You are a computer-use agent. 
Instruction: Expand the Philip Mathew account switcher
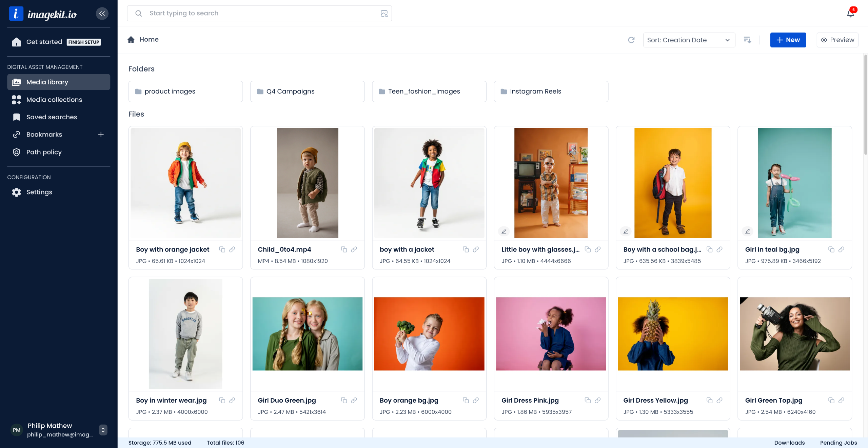(103, 430)
